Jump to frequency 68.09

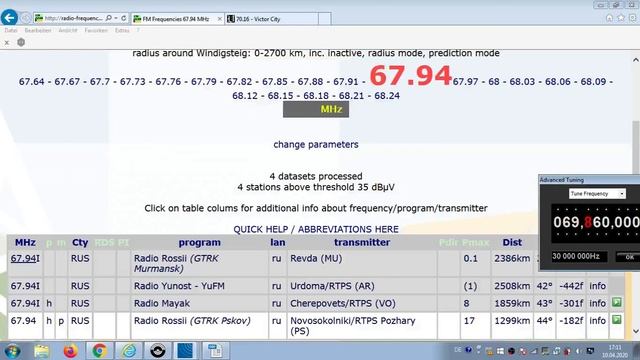(593, 82)
